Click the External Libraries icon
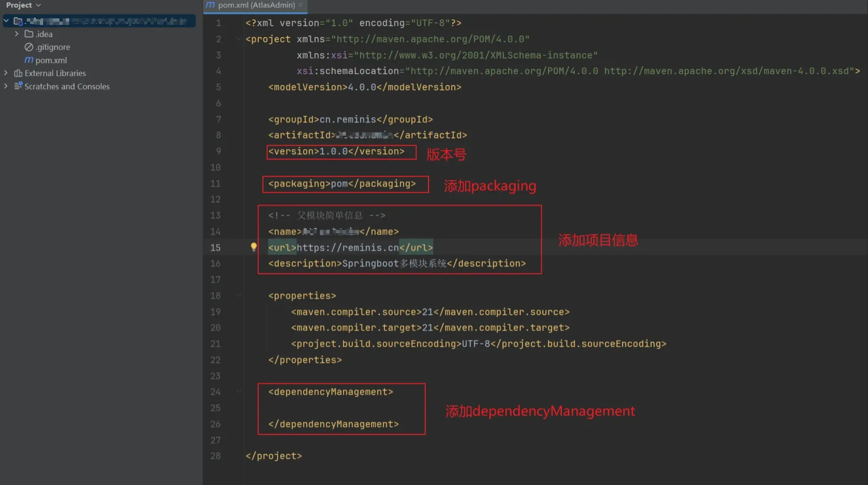 coord(18,73)
